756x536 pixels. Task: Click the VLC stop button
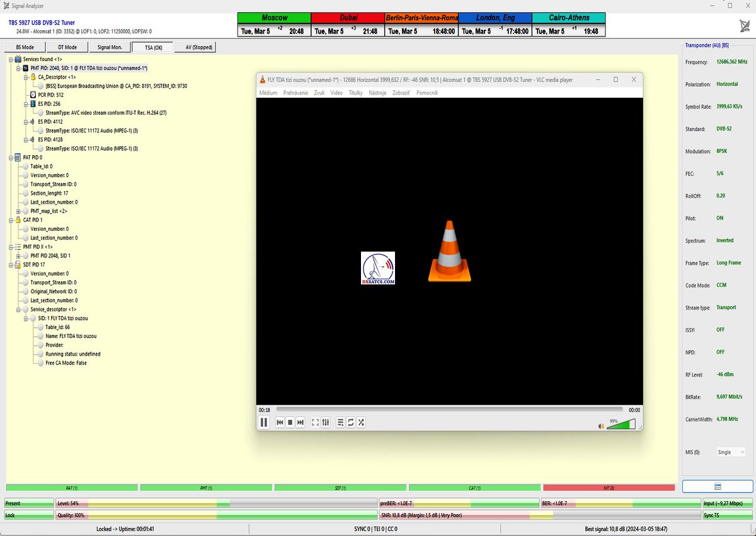point(290,422)
